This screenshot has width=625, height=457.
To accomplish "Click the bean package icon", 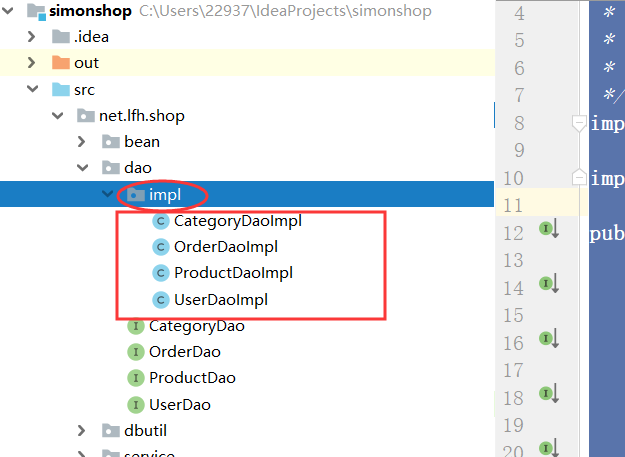I will tap(111, 142).
